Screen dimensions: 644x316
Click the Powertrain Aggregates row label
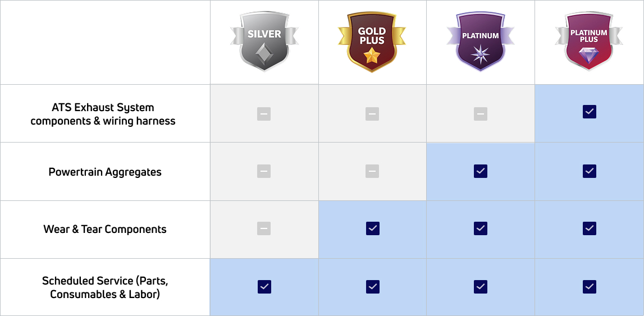(105, 172)
